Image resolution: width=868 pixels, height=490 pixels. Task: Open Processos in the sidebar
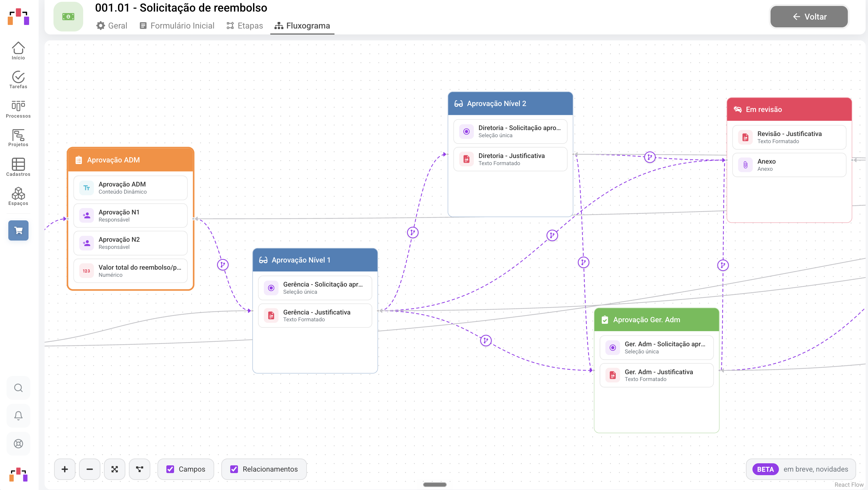18,109
